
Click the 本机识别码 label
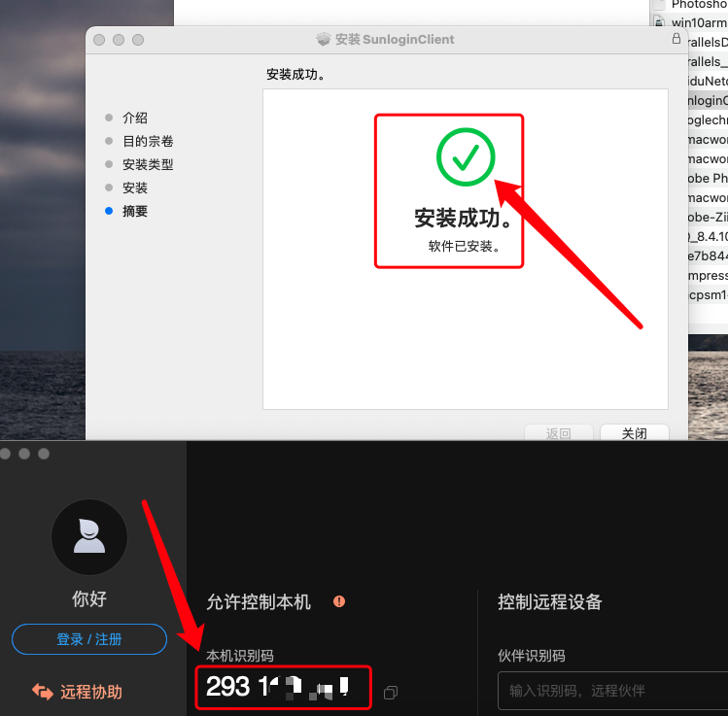coord(240,656)
